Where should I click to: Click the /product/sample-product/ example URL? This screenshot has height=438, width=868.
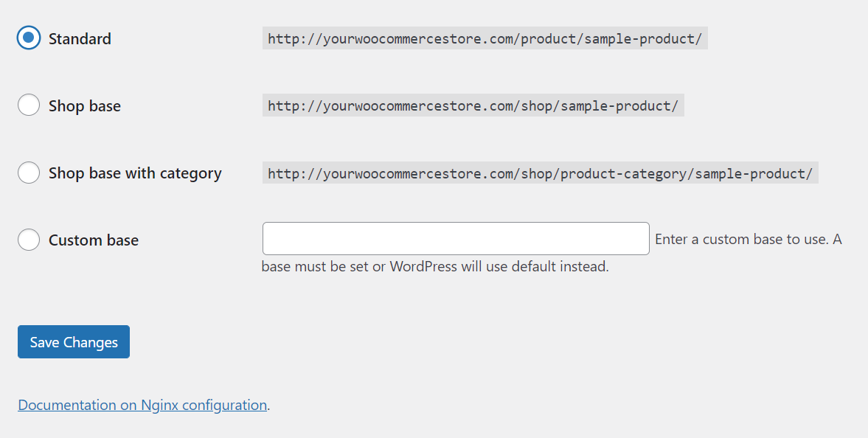click(x=485, y=39)
